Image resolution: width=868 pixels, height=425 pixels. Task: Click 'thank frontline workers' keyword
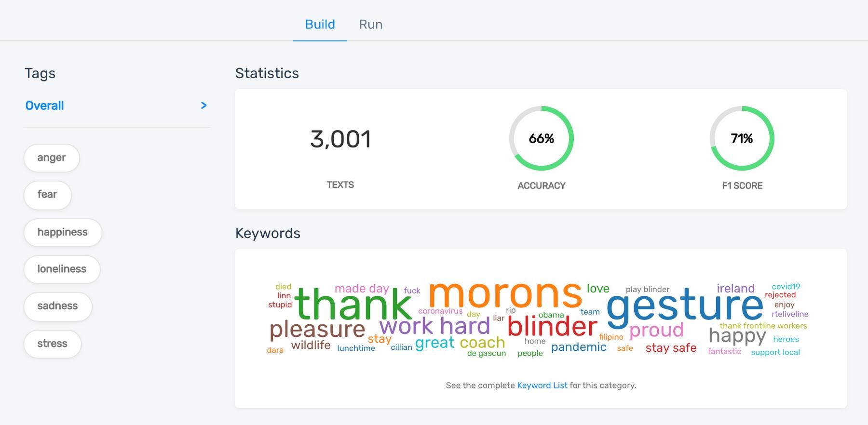[x=763, y=326]
